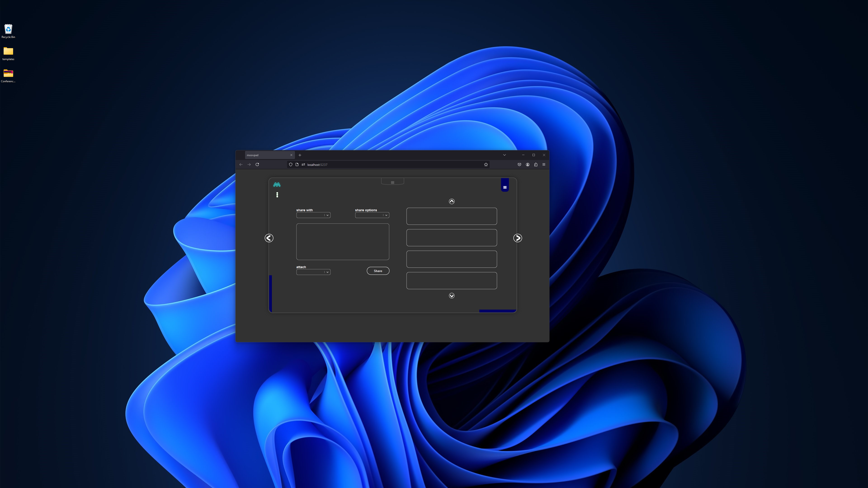Open the Share With dropdown
This screenshot has height=488, width=868.
(x=313, y=215)
